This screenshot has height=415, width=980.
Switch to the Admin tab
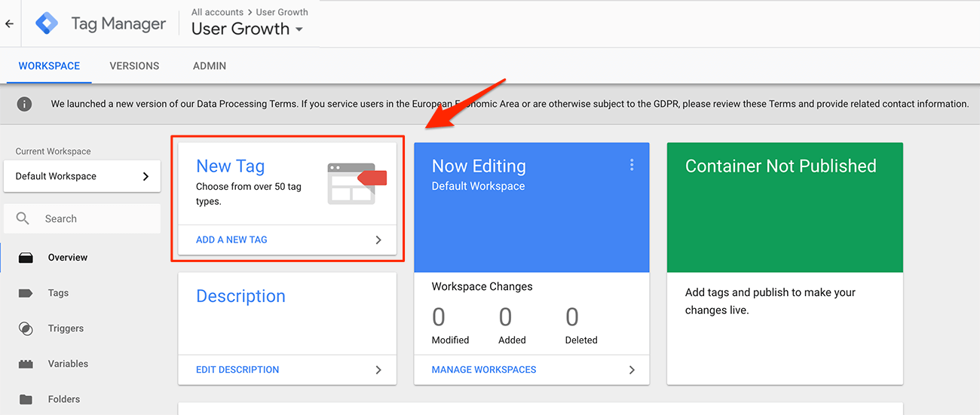[x=210, y=66]
